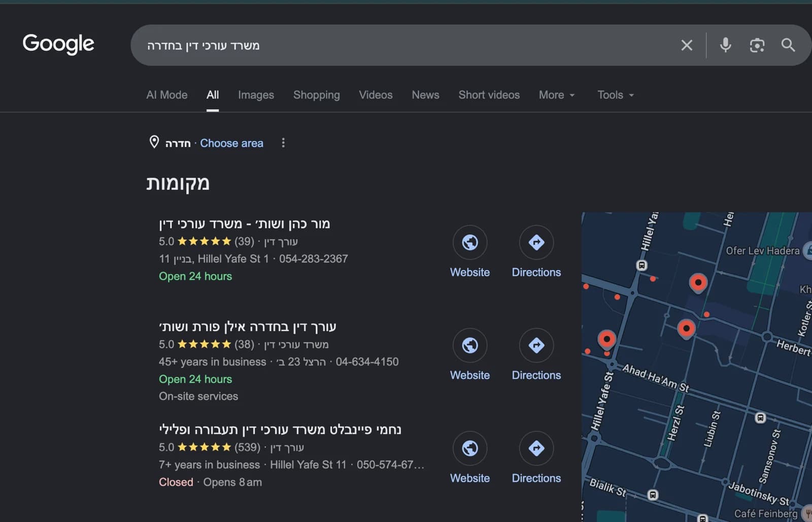Click the location pin icon next to חדרה
Screen dimensions: 812x522
pyautogui.click(x=154, y=142)
